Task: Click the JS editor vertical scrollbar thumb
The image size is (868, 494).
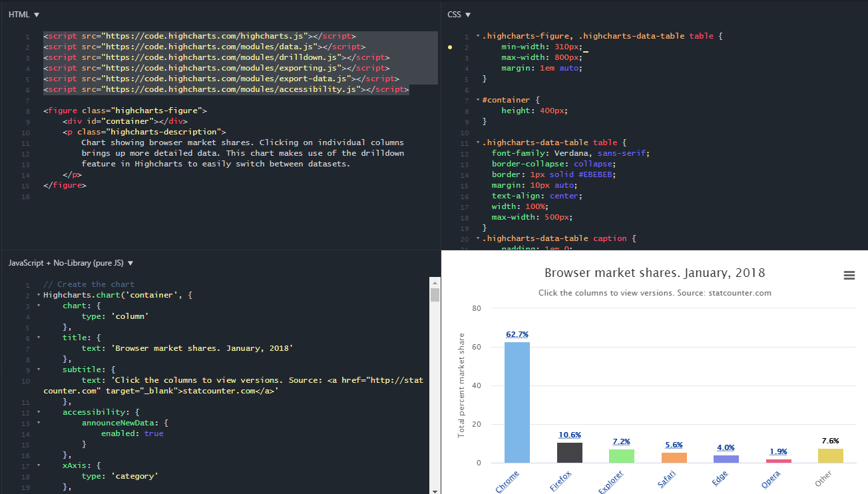Action: click(435, 295)
